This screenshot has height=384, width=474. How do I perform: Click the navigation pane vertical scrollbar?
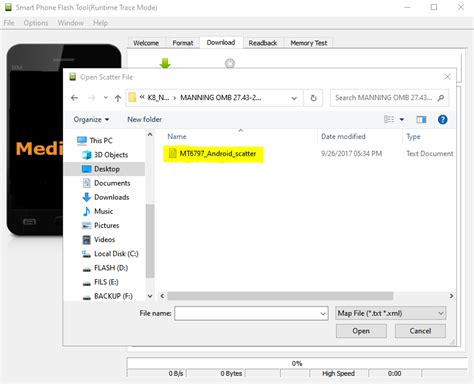click(x=150, y=241)
